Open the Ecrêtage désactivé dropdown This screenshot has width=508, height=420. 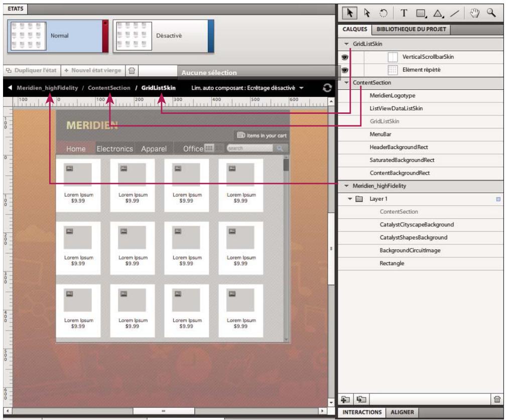pyautogui.click(x=301, y=88)
